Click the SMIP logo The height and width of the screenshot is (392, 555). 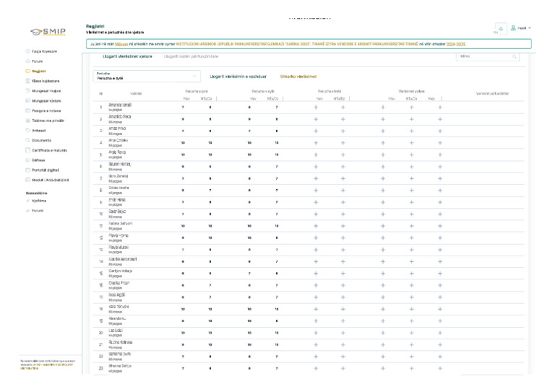(48, 31)
